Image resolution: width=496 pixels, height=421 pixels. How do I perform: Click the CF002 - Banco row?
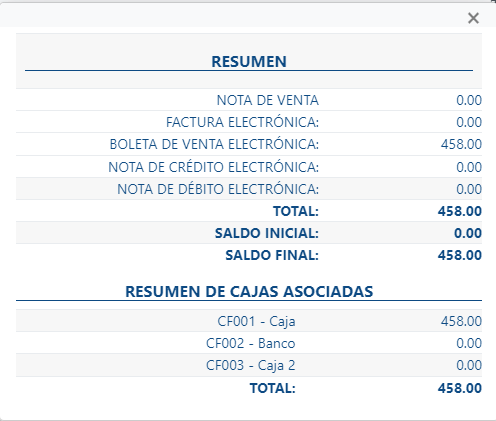tap(249, 343)
